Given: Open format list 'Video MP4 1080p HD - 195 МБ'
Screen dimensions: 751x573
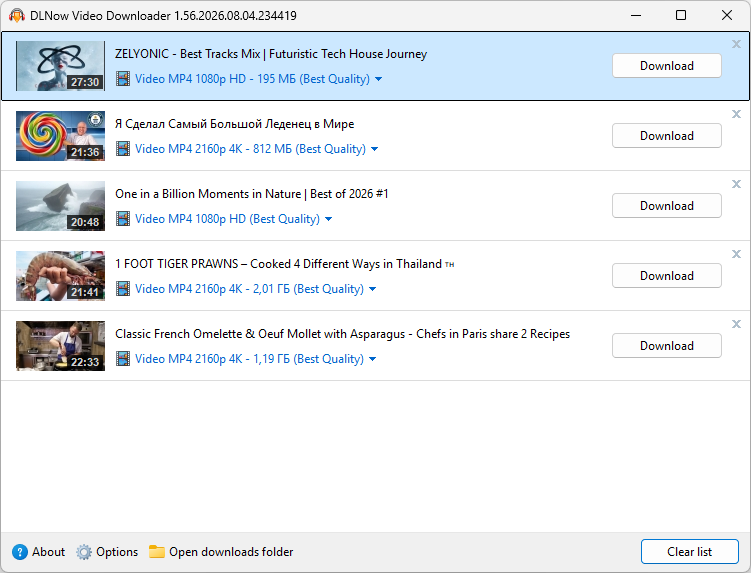Looking at the screenshot, I should 252,79.
